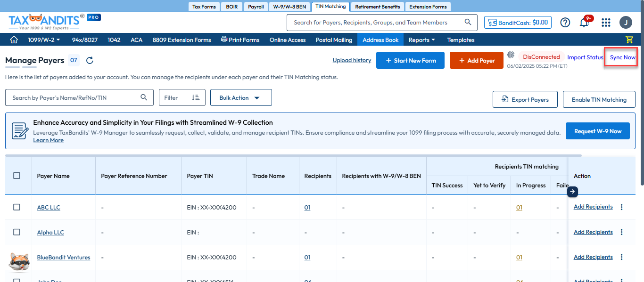
Task: Open the Upload history link
Action: pos(352,60)
